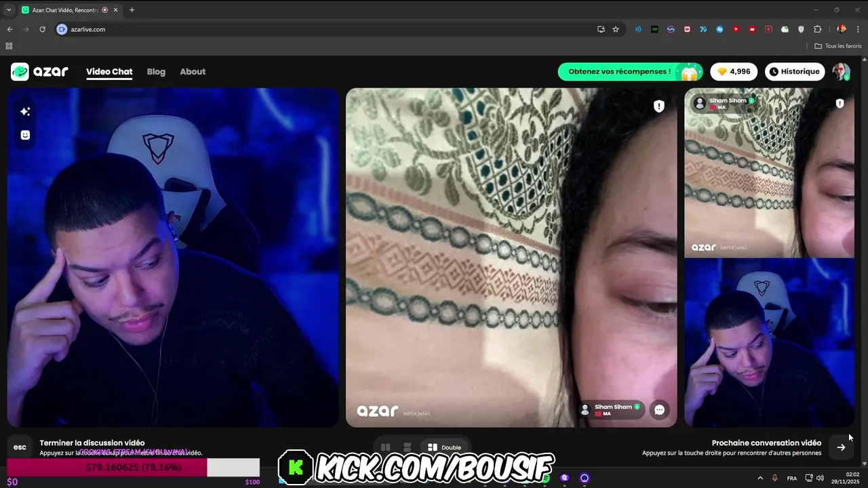Image resolution: width=868 pixels, height=488 pixels.
Task: Click the report shield on the small partner video
Action: [840, 104]
